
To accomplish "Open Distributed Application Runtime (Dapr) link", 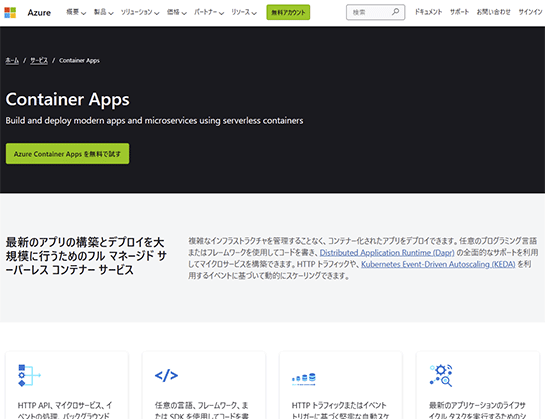I will [387, 252].
